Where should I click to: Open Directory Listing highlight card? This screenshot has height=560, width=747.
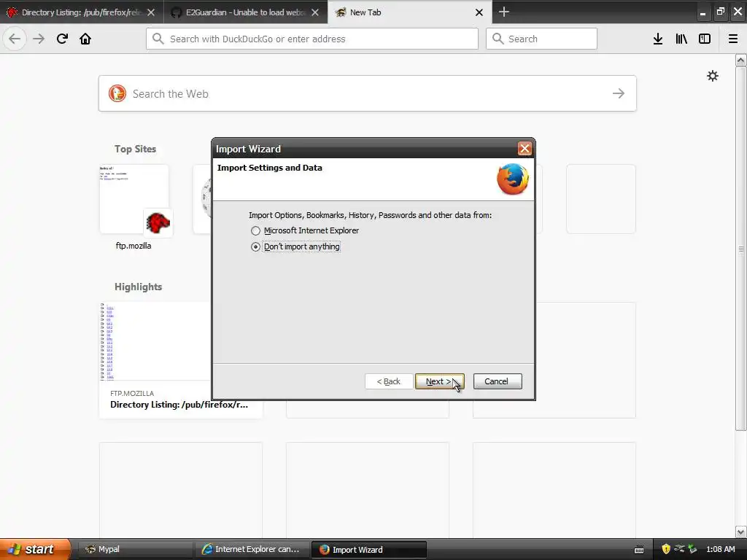pyautogui.click(x=181, y=360)
